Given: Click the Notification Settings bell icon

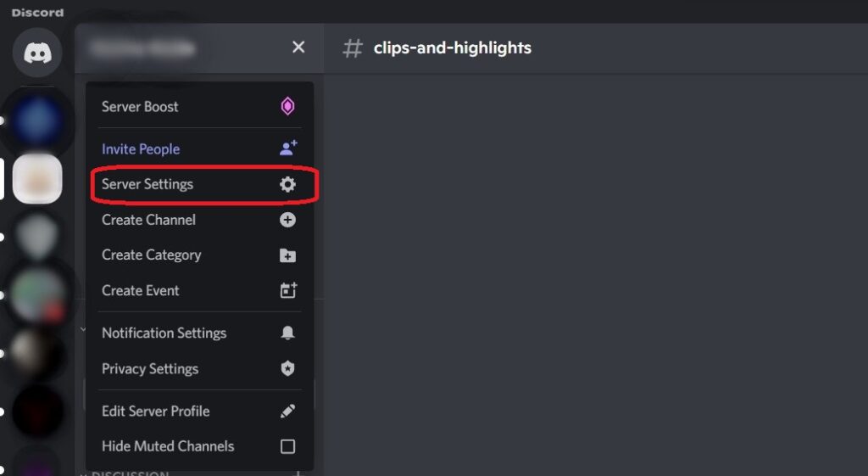Looking at the screenshot, I should click(x=287, y=333).
